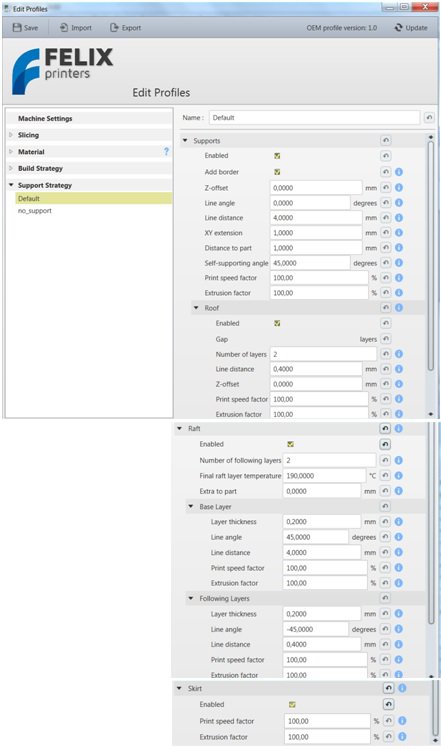The height and width of the screenshot is (749, 441).
Task: Click the reset arrow beside the Name field
Action: 429,118
